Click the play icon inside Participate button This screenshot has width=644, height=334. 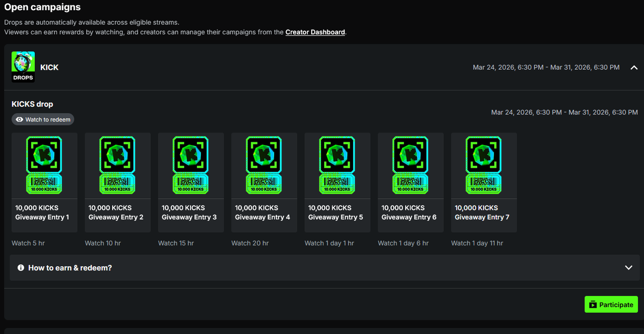pyautogui.click(x=592, y=304)
